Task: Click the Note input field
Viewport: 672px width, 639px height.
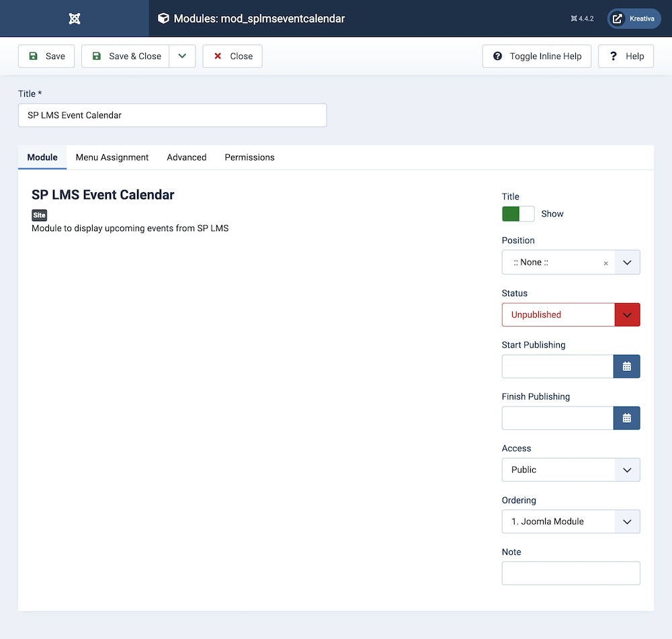Action: [x=571, y=573]
